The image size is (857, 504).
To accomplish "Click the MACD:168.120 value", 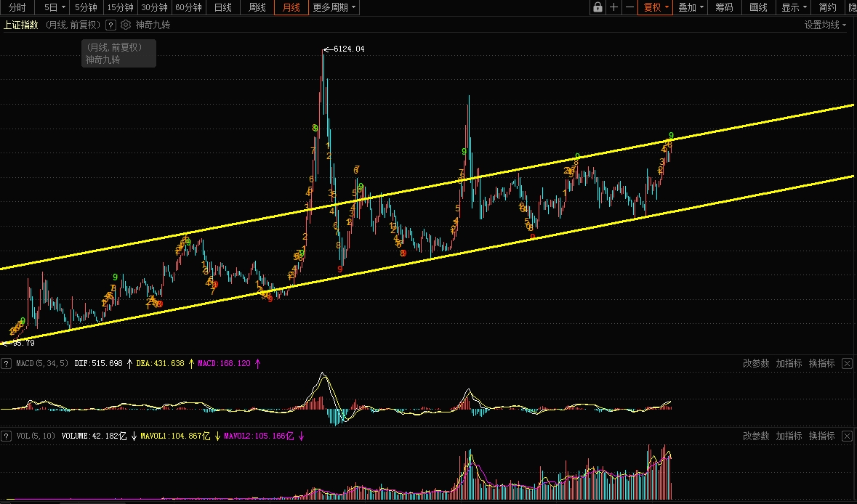I will pyautogui.click(x=224, y=363).
